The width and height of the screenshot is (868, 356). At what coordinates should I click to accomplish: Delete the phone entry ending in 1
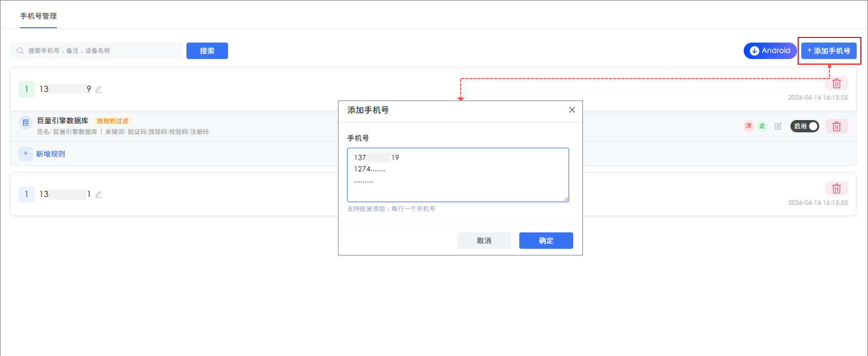836,188
